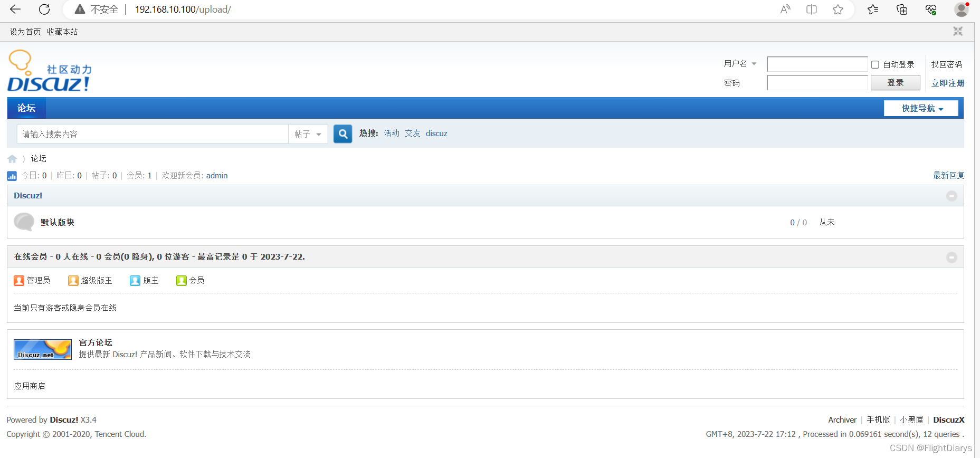The width and height of the screenshot is (980, 458).
Task: Click hot search term 交友
Action: (413, 133)
